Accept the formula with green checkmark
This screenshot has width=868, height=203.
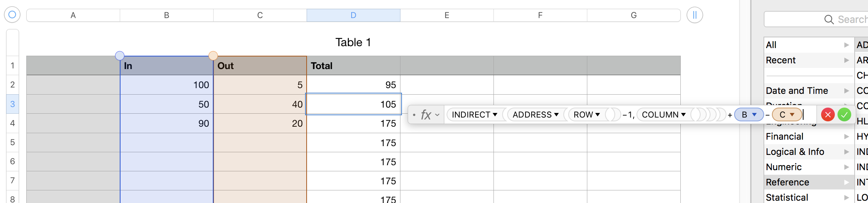[x=844, y=114]
